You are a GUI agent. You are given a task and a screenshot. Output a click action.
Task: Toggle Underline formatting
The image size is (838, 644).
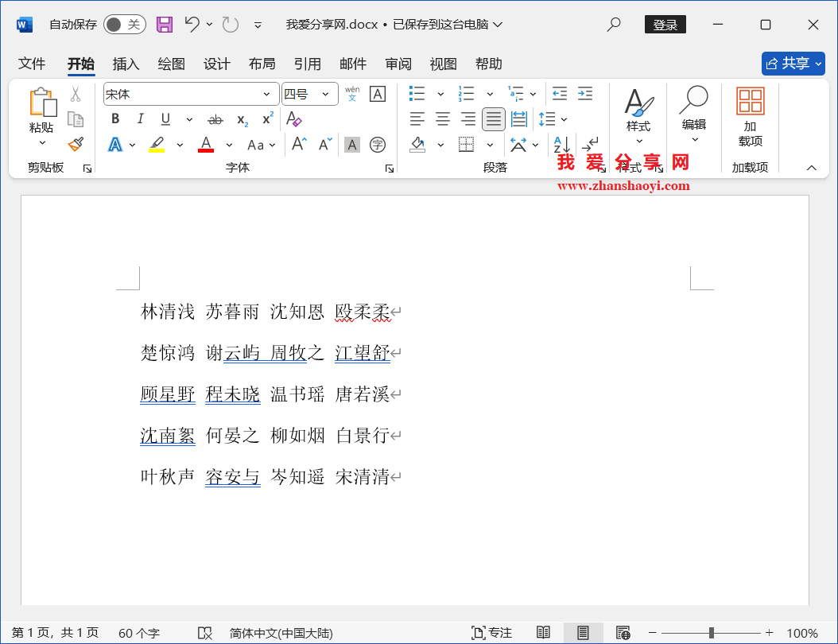(165, 118)
